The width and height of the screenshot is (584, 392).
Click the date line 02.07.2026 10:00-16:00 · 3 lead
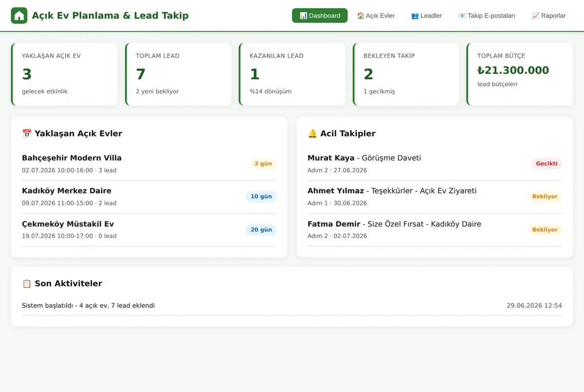click(x=69, y=170)
